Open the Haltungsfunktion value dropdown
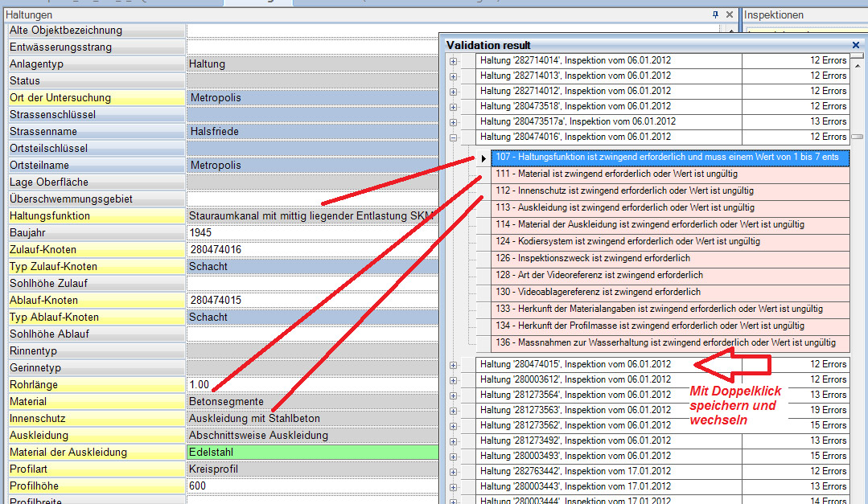Screen dimensions: 868x504 tap(313, 215)
